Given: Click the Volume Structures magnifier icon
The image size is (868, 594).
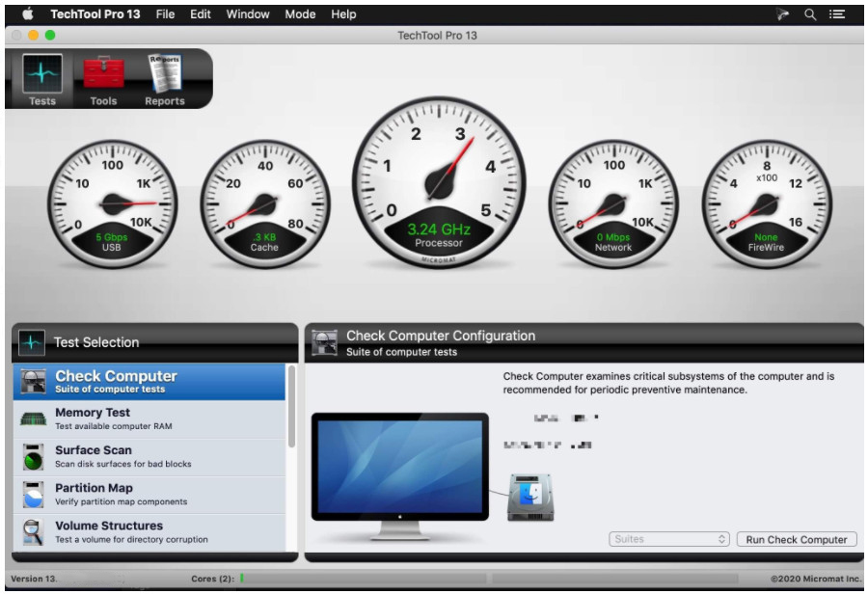Looking at the screenshot, I should point(33,532).
